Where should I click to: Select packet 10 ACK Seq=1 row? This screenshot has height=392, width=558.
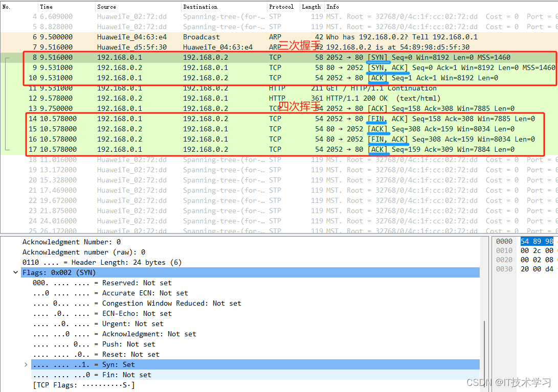[x=279, y=78]
